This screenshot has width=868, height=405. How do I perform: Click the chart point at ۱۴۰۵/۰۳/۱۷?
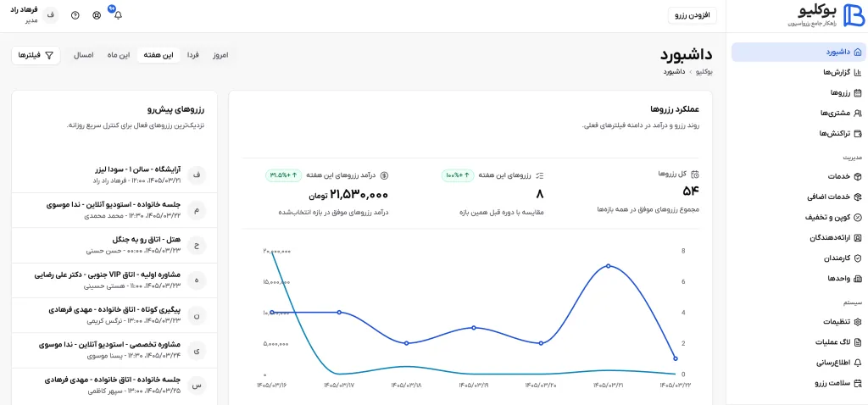click(339, 313)
